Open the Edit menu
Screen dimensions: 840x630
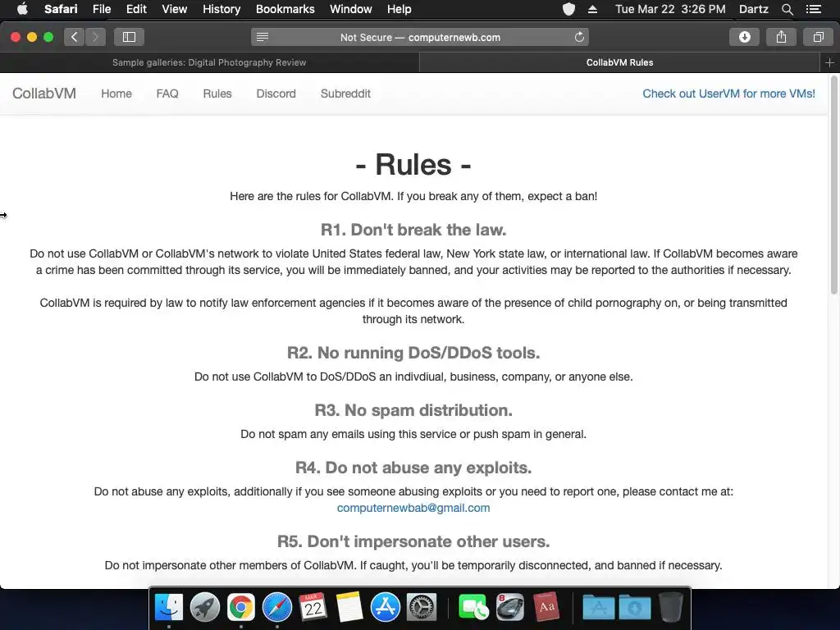coord(136,9)
